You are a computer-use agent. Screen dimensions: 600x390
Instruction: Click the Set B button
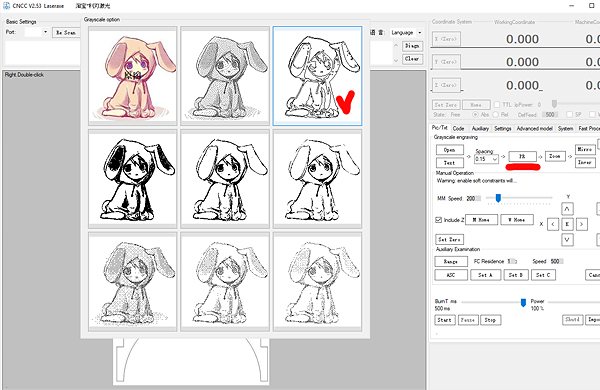pos(516,275)
